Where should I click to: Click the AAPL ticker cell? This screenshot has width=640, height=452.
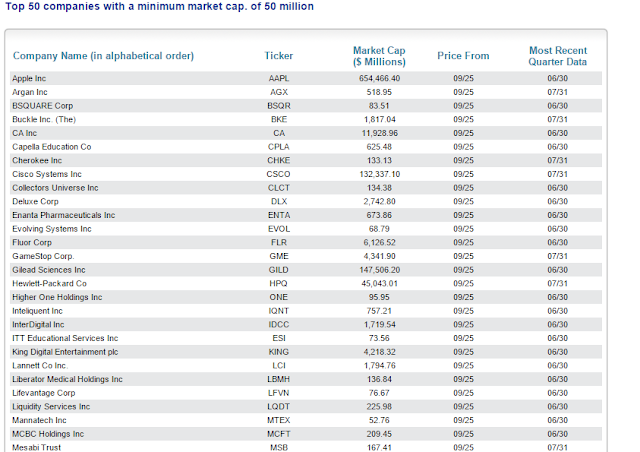(279, 78)
